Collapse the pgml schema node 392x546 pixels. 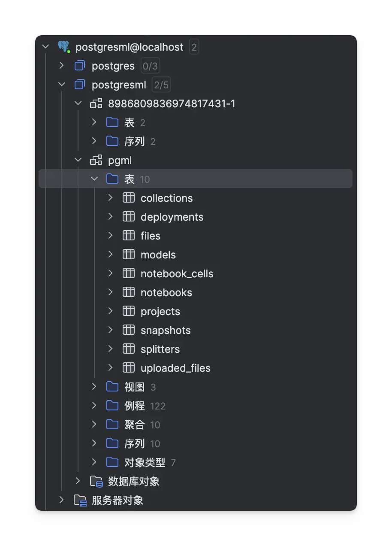[78, 160]
